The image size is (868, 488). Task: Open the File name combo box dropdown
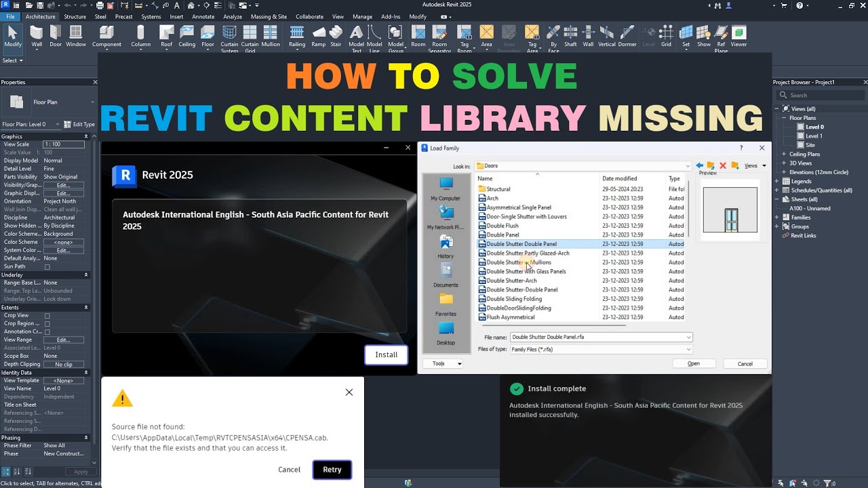pyautogui.click(x=689, y=337)
